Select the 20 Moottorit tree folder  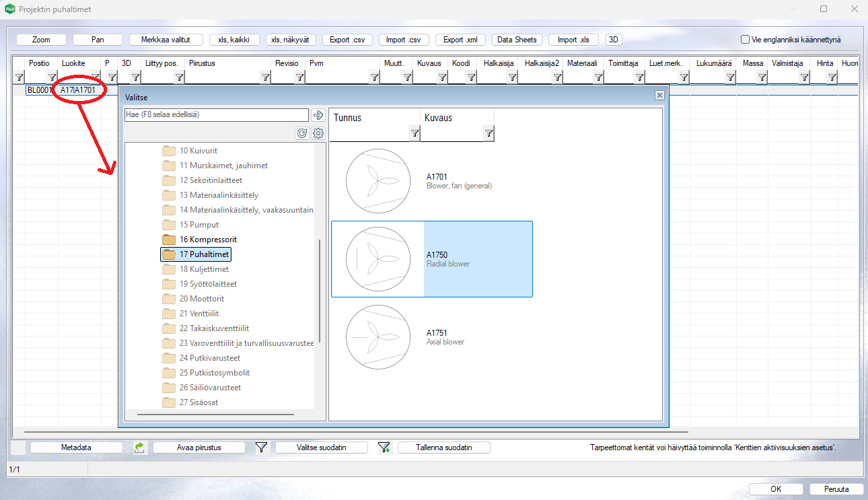click(201, 299)
